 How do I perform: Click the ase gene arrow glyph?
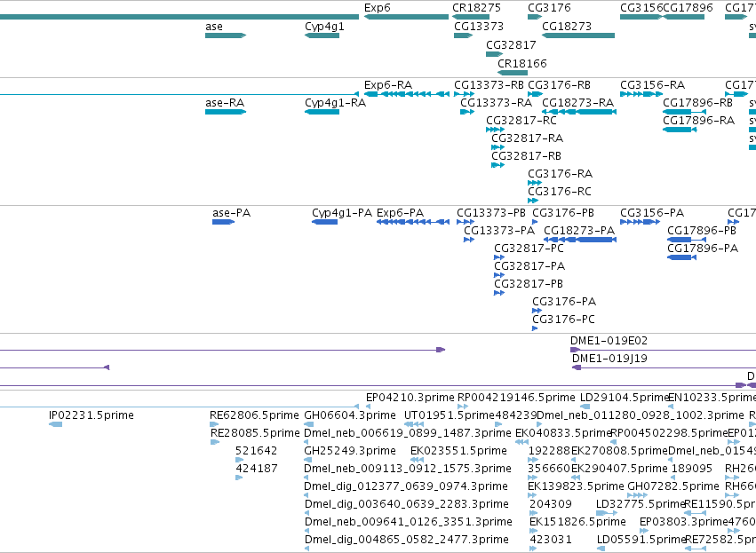pyautogui.click(x=226, y=36)
